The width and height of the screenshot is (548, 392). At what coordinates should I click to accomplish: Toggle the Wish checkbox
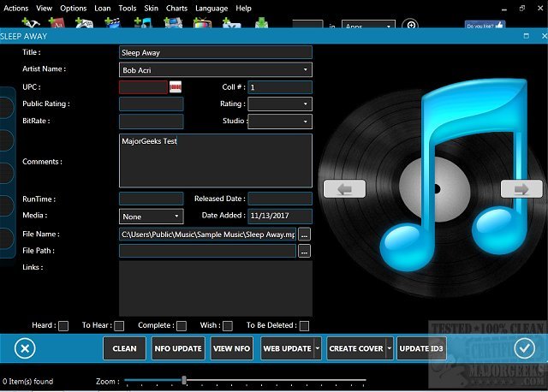228,326
